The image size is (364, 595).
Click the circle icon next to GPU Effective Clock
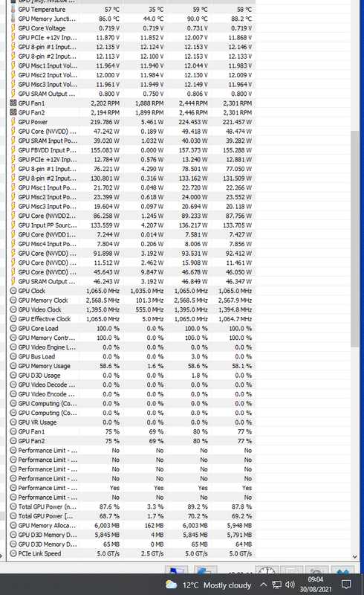pyautogui.click(x=13, y=319)
